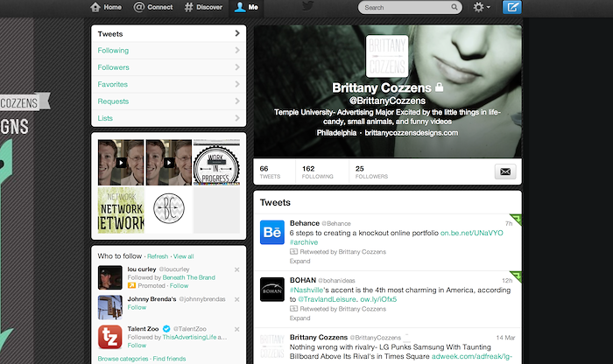Click the Brittany Cozzens profile avatar
Viewport: 613px width, 364px height.
387,56
